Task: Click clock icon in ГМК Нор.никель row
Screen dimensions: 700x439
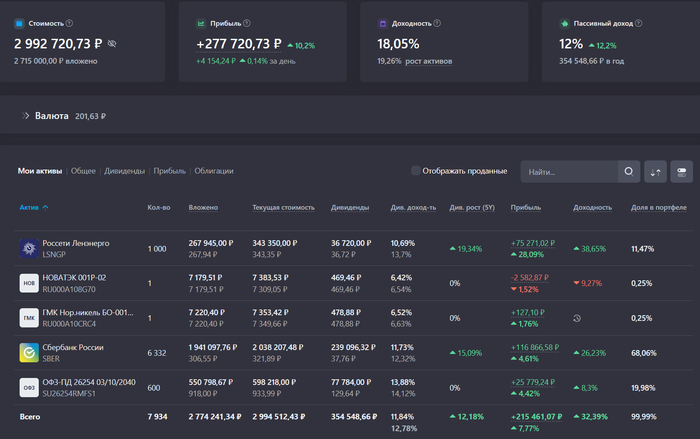Action: click(577, 318)
